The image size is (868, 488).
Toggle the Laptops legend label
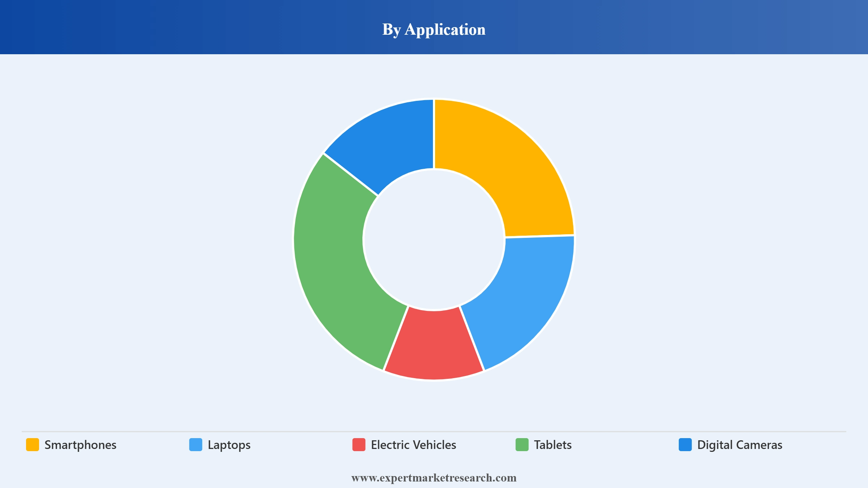tap(229, 445)
